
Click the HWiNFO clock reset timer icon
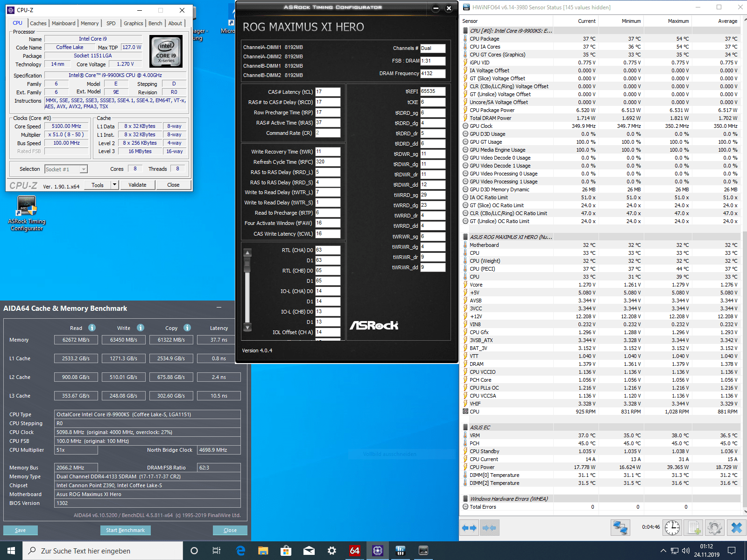pos(672,528)
